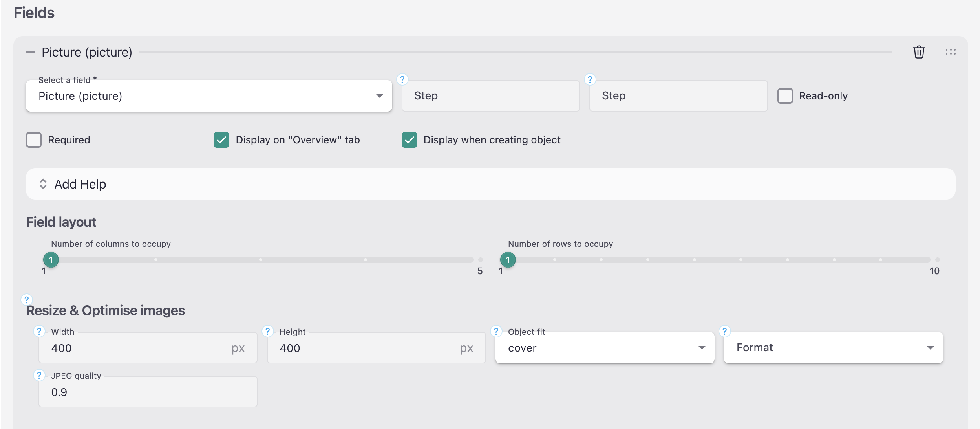The width and height of the screenshot is (980, 429).
Task: Enable the Required checkbox
Action: (34, 140)
